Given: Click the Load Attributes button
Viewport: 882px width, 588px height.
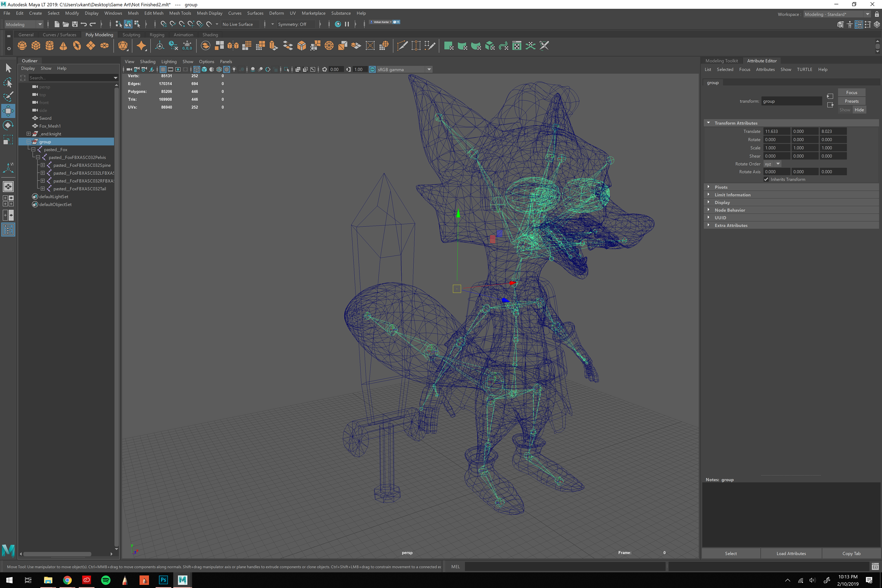Looking at the screenshot, I should [791, 553].
